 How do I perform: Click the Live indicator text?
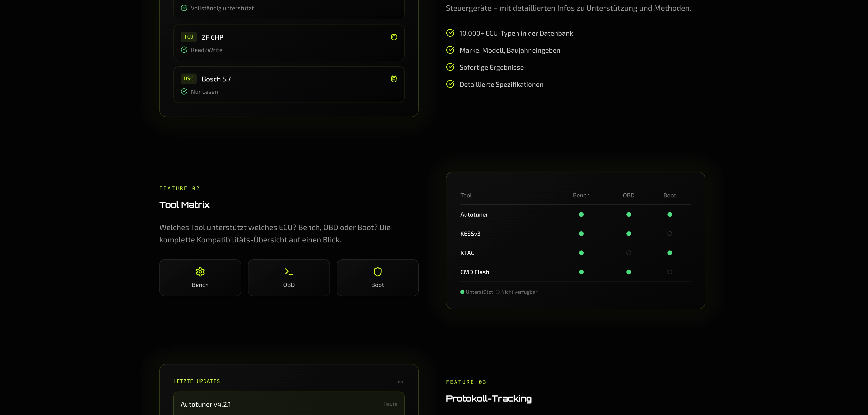[x=400, y=381]
